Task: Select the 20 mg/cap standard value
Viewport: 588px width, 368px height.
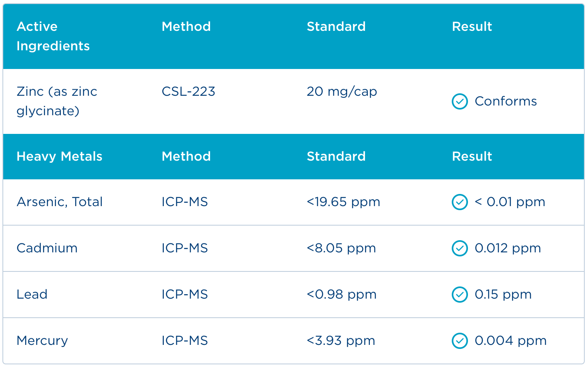Action: tap(341, 92)
